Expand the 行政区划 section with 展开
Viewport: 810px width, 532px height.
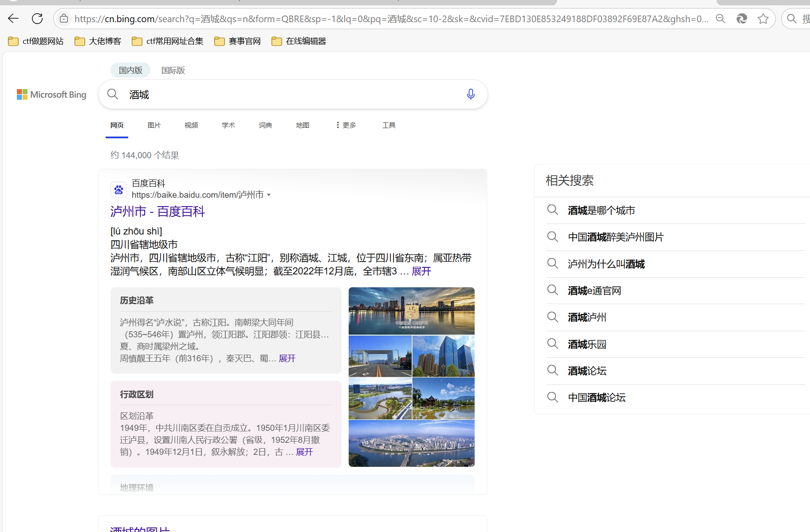click(x=304, y=452)
